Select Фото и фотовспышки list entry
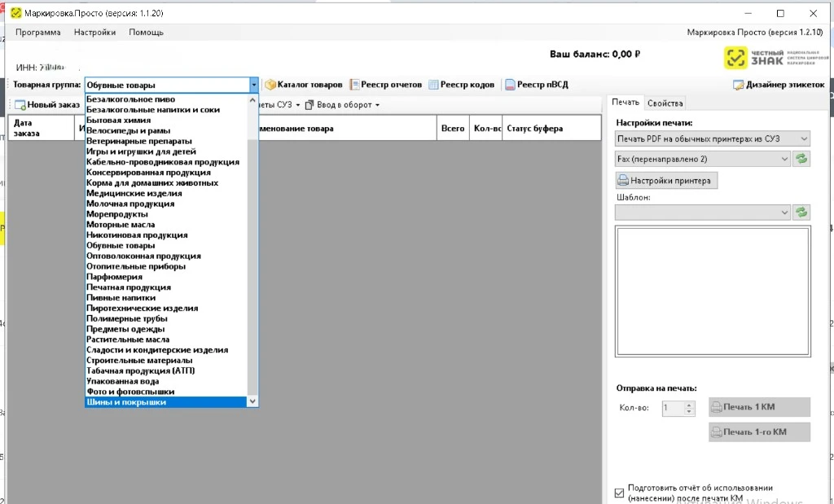Screen dimensions: 834x504 (166, 392)
